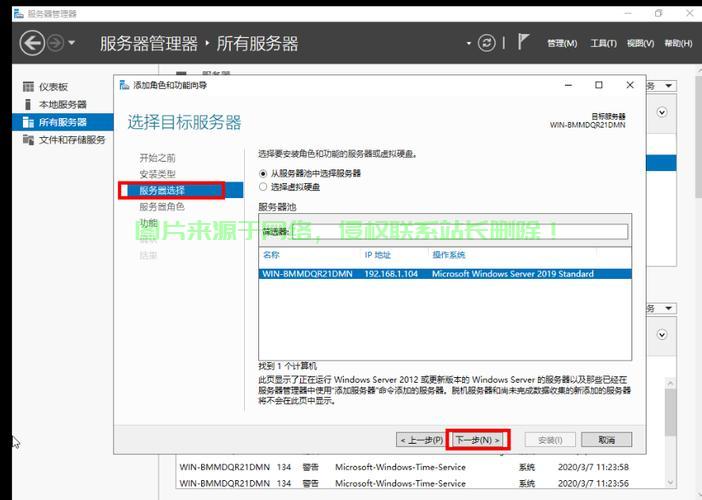702x500 pixels.
Task: Go to 开始之前 step in wizard
Action: (157, 158)
